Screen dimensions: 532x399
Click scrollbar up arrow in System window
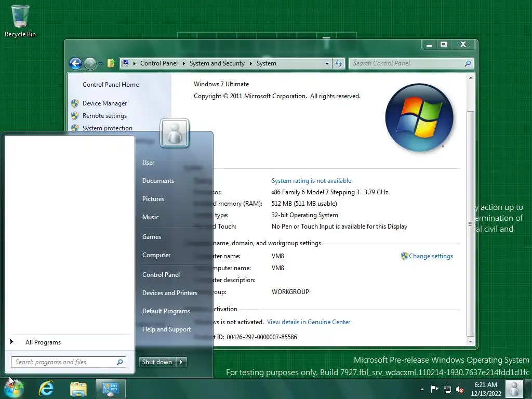coord(470,78)
